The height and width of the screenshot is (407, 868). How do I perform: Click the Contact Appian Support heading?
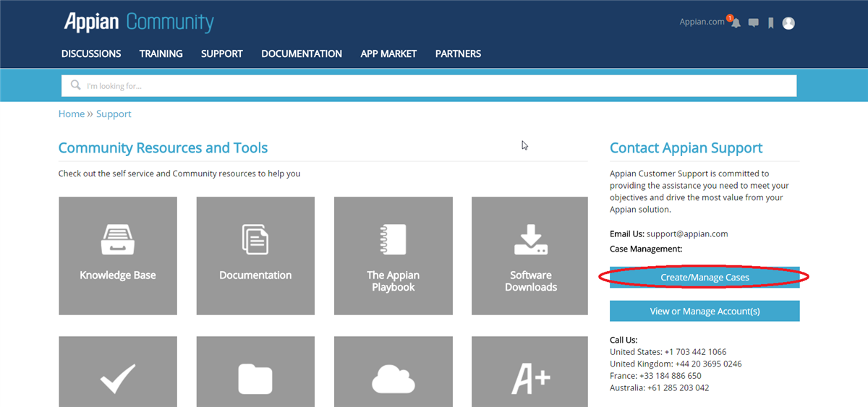coord(686,147)
